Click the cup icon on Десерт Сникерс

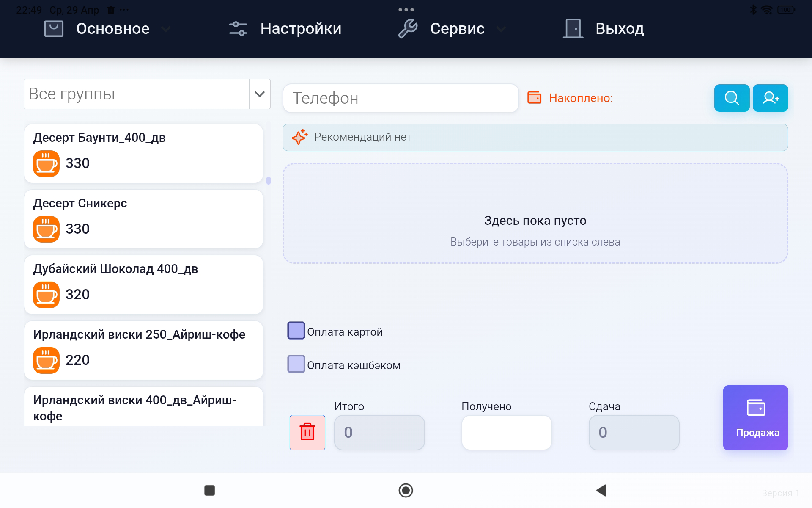click(x=46, y=229)
